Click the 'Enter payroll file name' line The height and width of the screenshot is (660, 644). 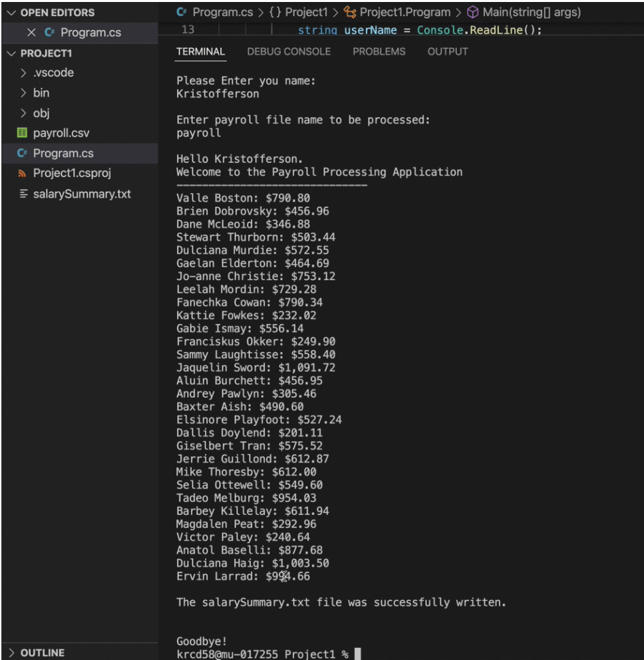point(303,120)
